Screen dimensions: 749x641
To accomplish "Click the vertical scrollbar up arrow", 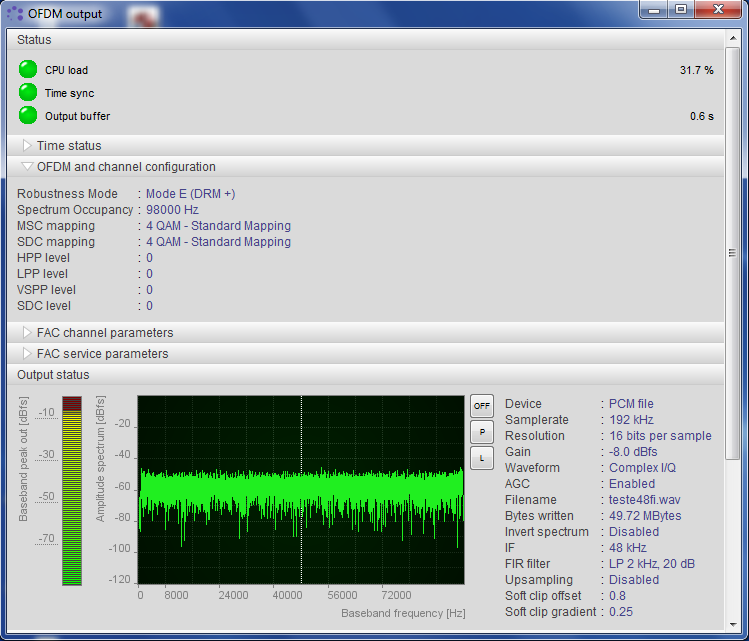I will (x=733, y=37).
